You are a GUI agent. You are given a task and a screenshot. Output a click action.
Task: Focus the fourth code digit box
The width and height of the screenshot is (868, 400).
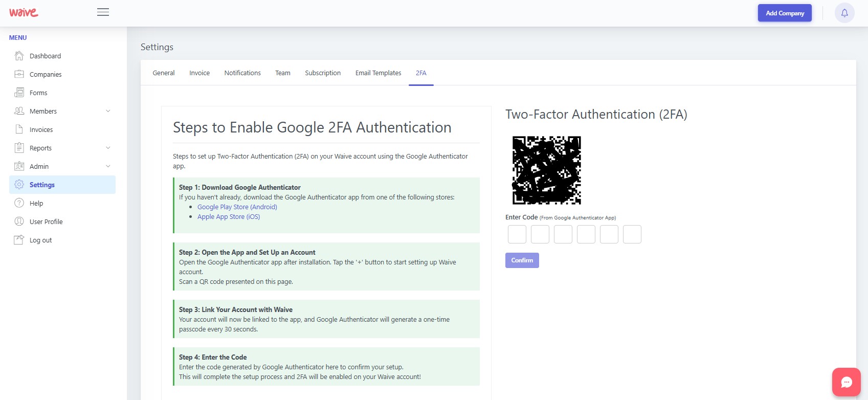[586, 234]
